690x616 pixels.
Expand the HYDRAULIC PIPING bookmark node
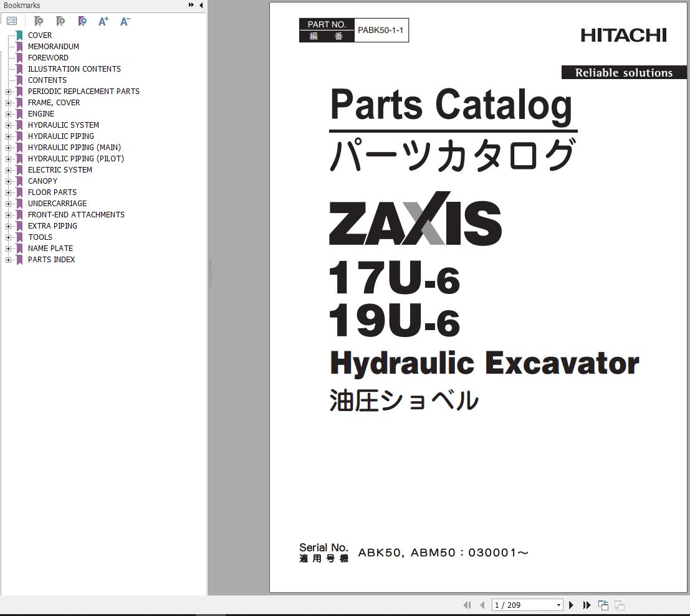click(x=8, y=136)
